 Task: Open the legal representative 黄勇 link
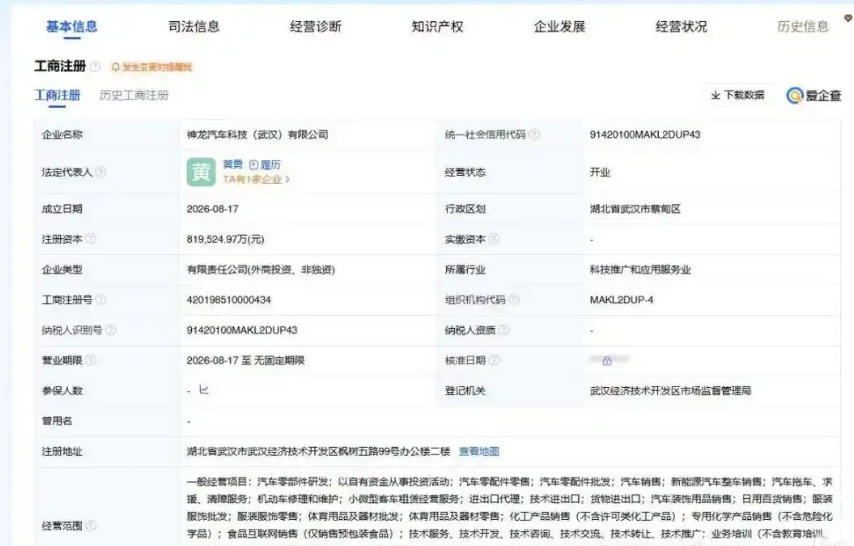[233, 164]
